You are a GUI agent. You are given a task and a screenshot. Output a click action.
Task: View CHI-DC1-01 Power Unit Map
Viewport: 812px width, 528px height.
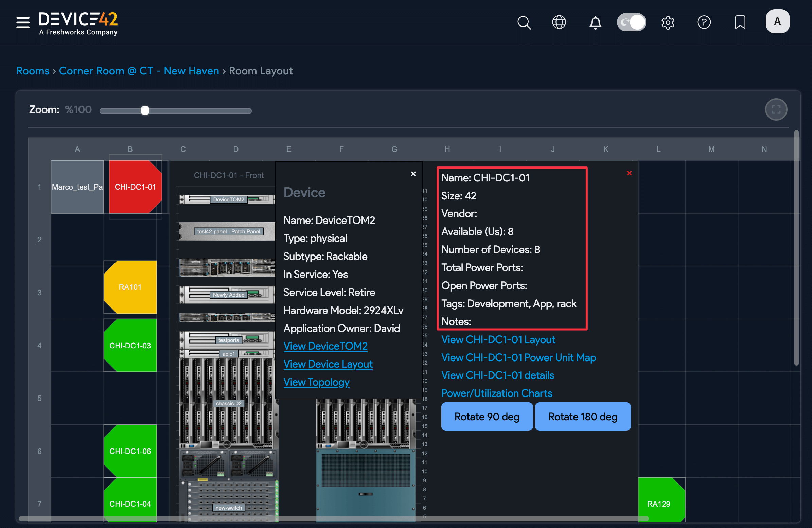[518, 357]
